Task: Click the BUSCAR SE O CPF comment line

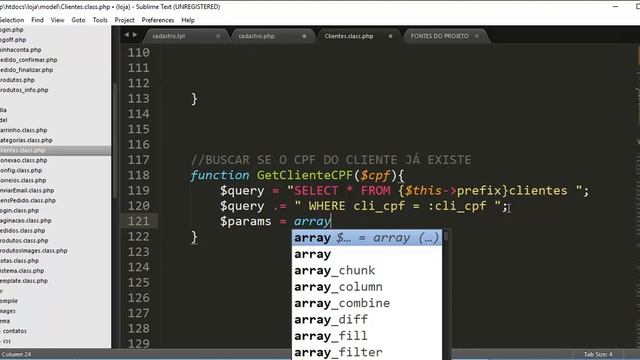Action: click(x=331, y=160)
